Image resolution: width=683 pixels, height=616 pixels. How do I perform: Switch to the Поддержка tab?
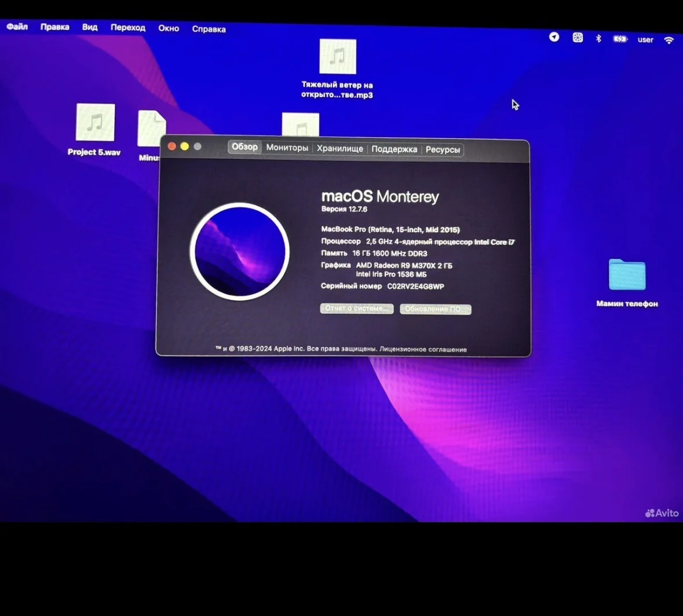[x=394, y=149]
